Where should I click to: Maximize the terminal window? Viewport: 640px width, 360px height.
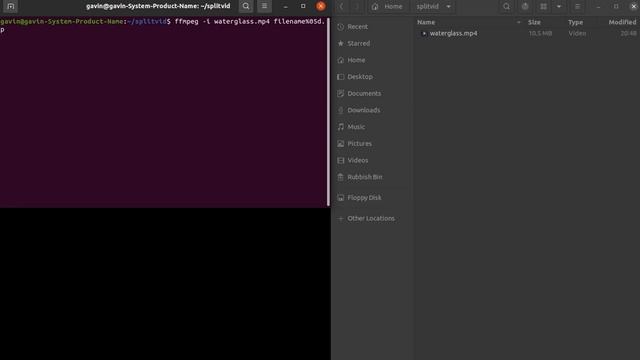point(303,6)
